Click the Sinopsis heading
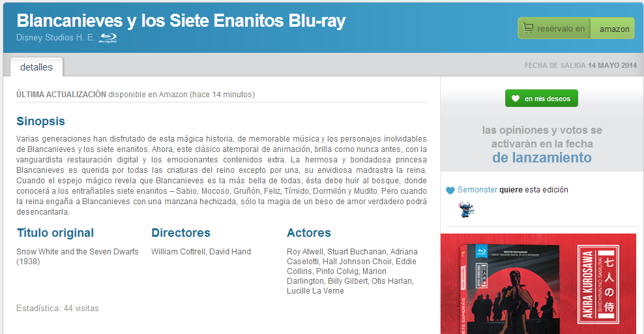Viewport: 644px width, 334px height. click(40, 121)
